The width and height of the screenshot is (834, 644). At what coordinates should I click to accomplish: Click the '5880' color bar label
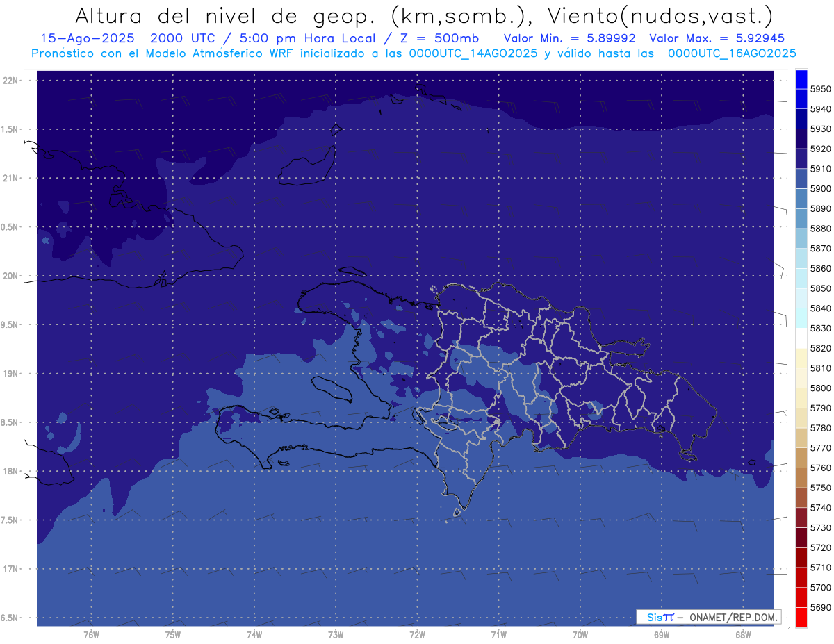click(x=820, y=229)
